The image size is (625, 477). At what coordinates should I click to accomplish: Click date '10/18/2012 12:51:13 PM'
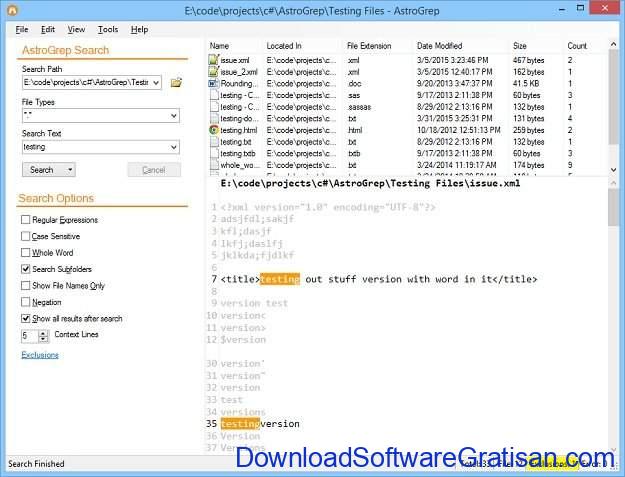[458, 130]
